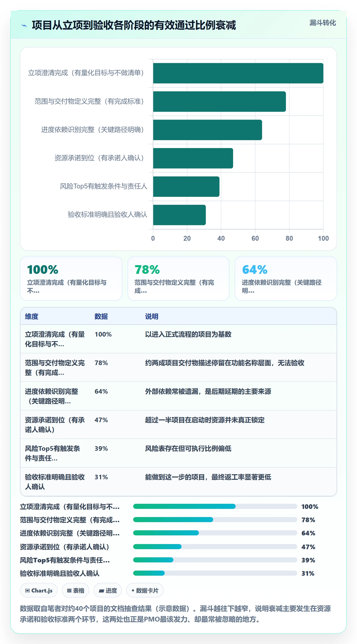Viewport: 357px width, 644px height.
Task: Click the footnote paragraph about 40个项目
Action: [175, 614]
